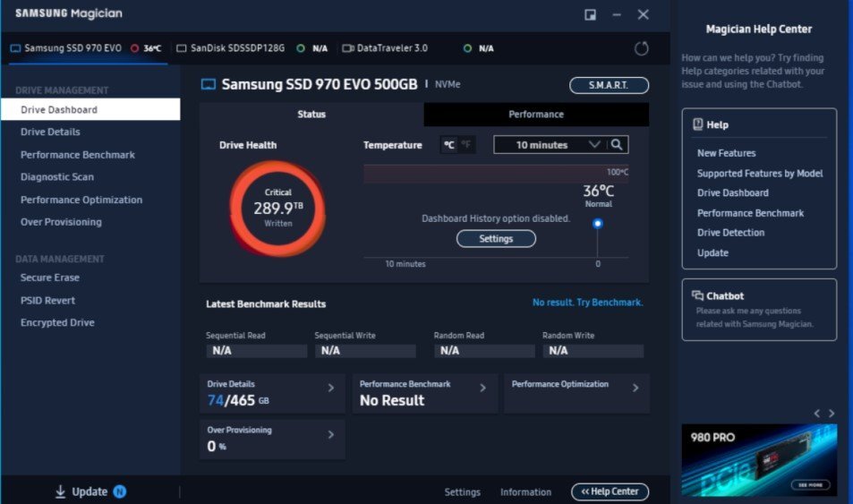This screenshot has width=853, height=504.
Task: Click the mini-mode window icon in the title bar
Action: pyautogui.click(x=590, y=14)
